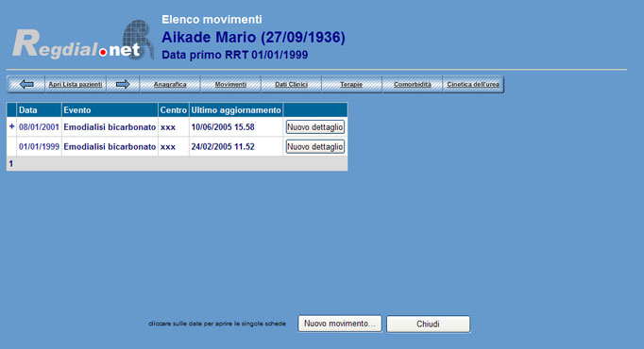Click the Data column header
Viewport: 644px width, 349px height.
click(28, 110)
